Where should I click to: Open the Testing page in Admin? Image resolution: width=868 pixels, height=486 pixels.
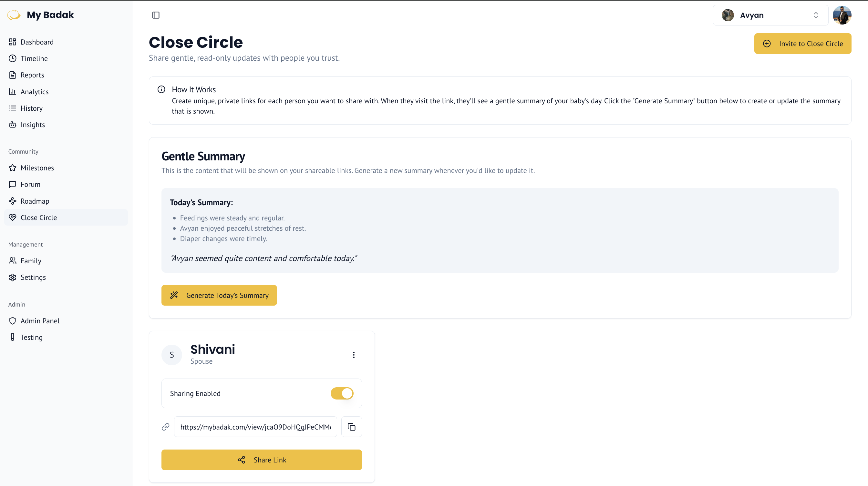31,337
